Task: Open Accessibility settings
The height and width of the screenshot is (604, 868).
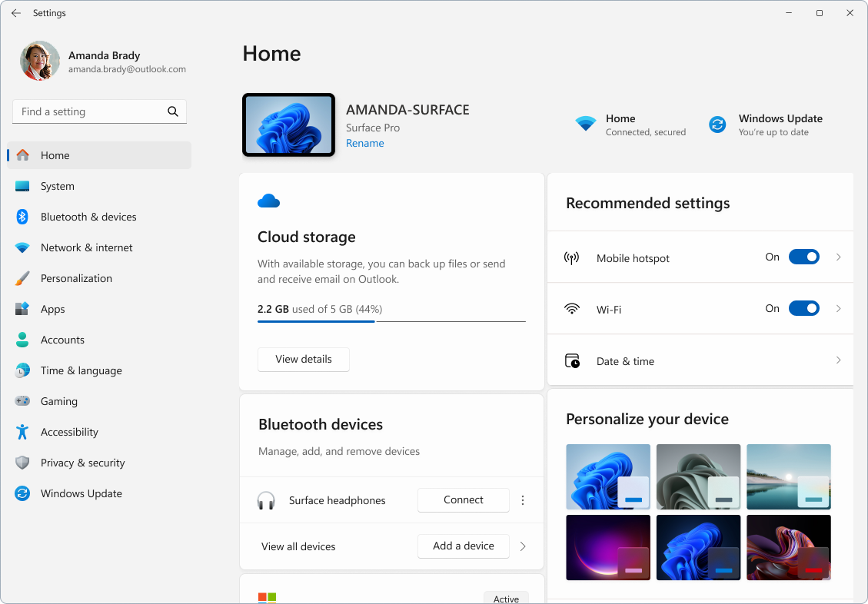Action: pos(99,432)
